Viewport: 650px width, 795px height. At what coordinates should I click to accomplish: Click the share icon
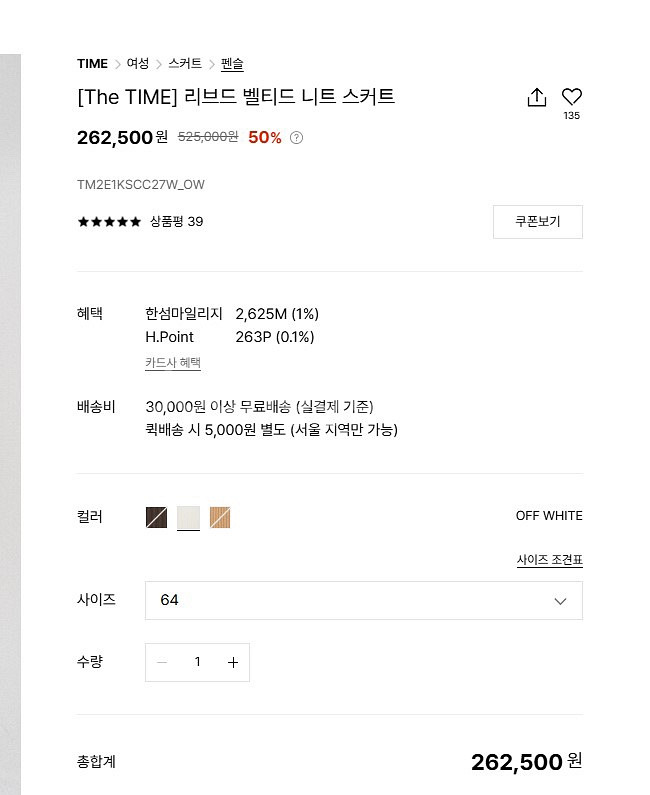(537, 97)
